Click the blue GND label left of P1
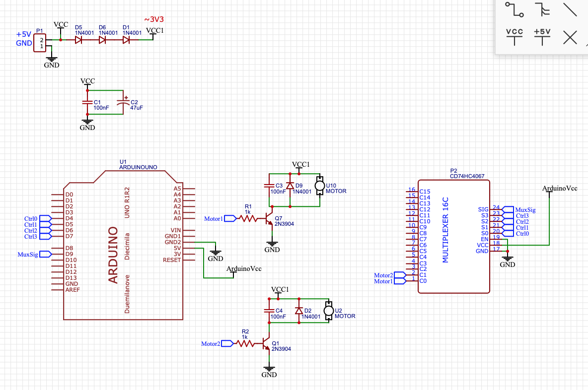Screen dimensions: 588x390 tap(24, 43)
